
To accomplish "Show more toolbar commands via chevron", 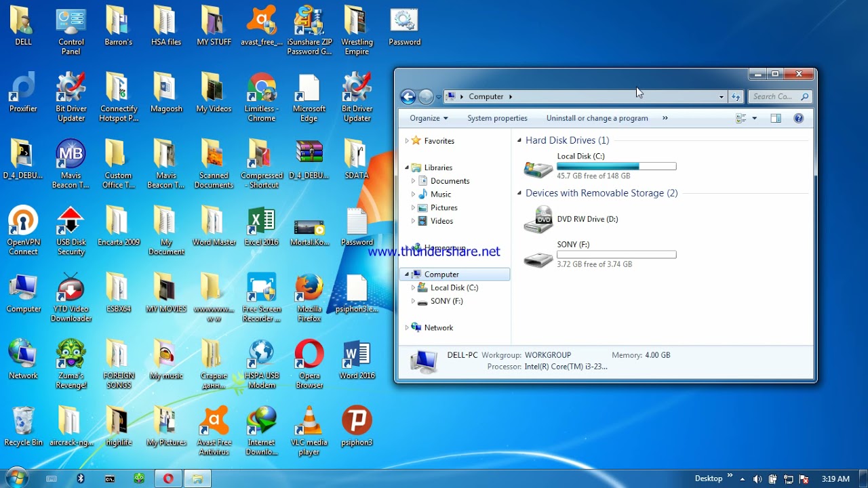I will 665,118.
